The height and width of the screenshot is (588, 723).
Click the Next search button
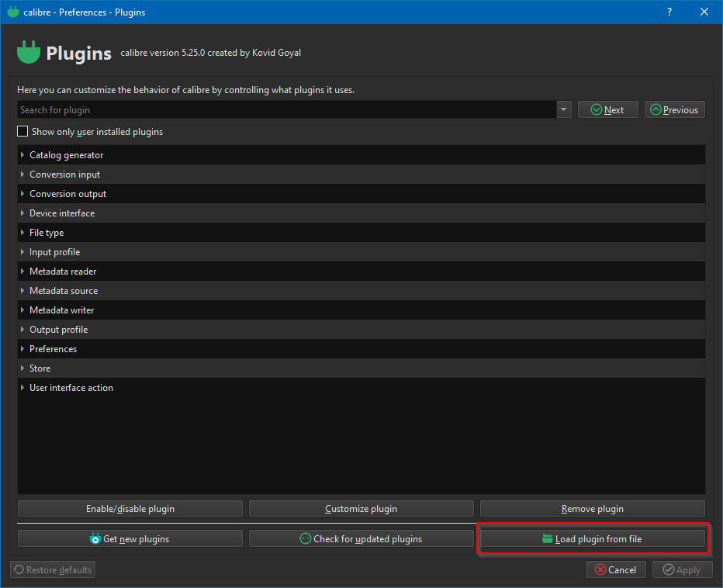tap(607, 109)
